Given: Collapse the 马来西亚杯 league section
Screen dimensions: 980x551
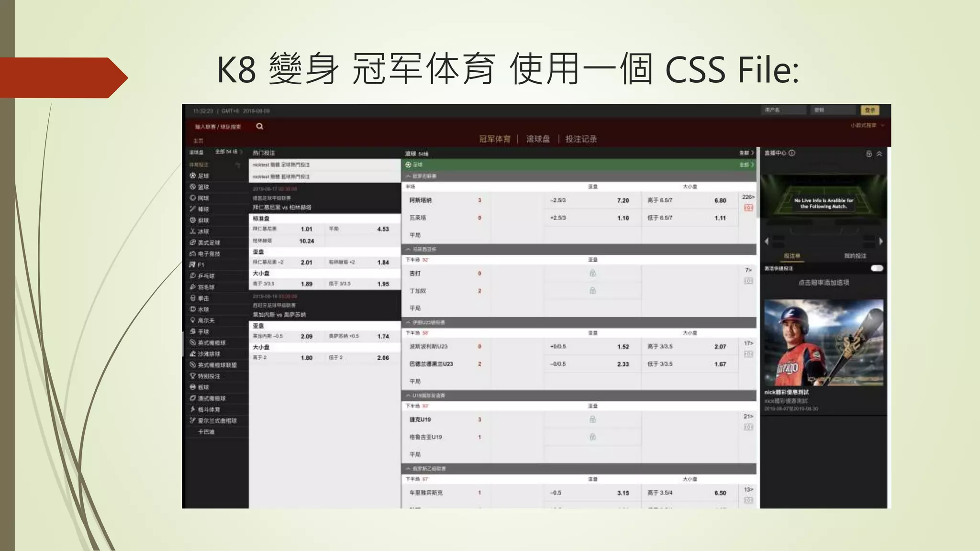Looking at the screenshot, I should pos(408,249).
